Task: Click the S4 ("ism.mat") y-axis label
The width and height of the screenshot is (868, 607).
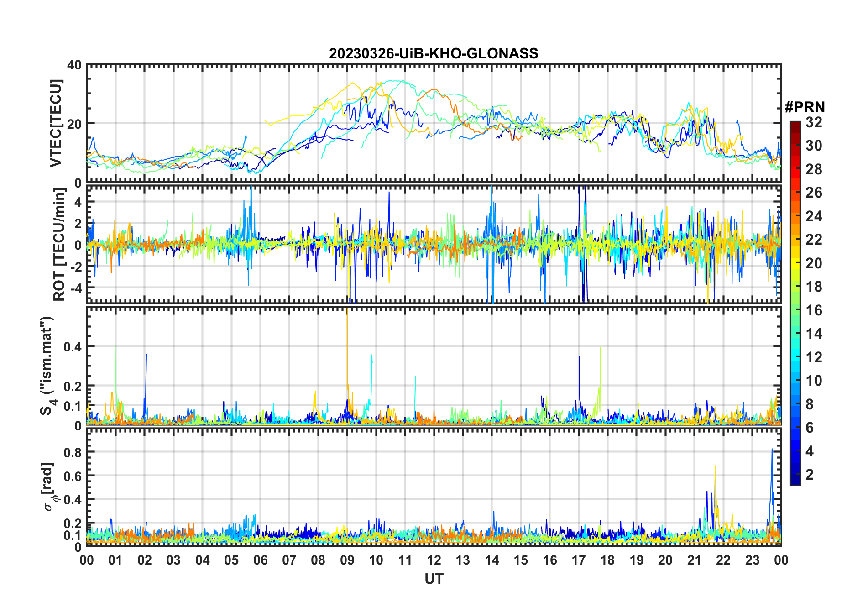Action: [47, 366]
